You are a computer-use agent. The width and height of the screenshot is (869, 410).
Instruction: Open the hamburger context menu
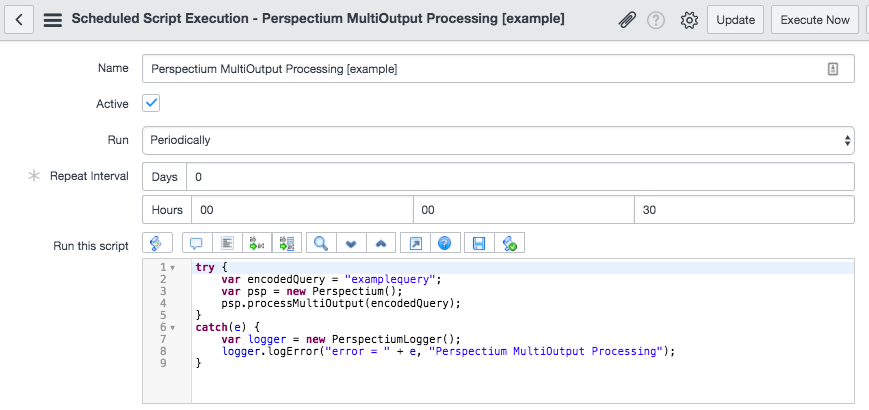53,20
